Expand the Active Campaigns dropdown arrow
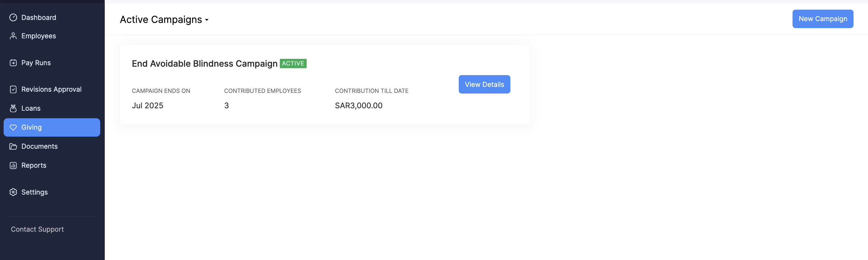This screenshot has width=868, height=260. [x=206, y=20]
